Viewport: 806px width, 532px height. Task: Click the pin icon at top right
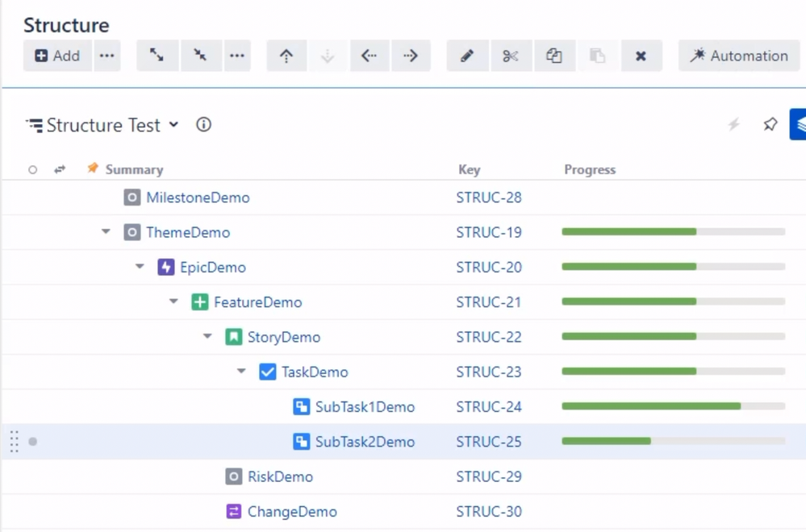[770, 124]
